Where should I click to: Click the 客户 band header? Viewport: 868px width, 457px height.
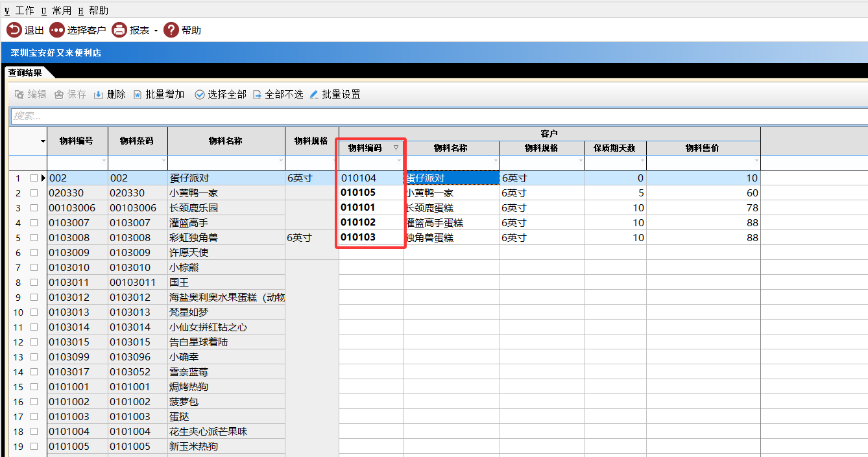click(549, 134)
